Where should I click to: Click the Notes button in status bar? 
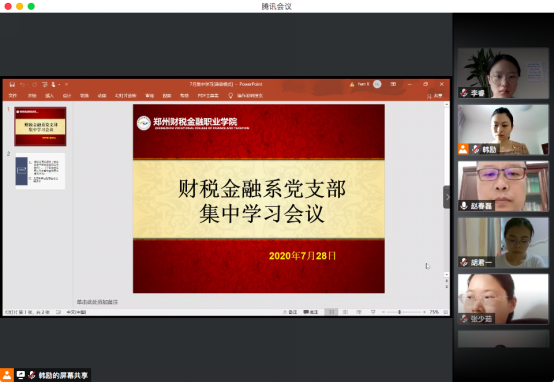tap(290, 312)
